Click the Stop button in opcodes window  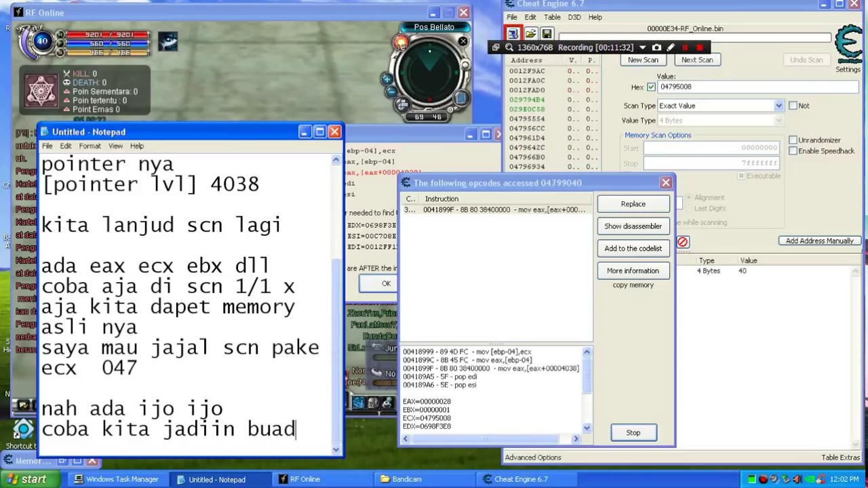[633, 432]
